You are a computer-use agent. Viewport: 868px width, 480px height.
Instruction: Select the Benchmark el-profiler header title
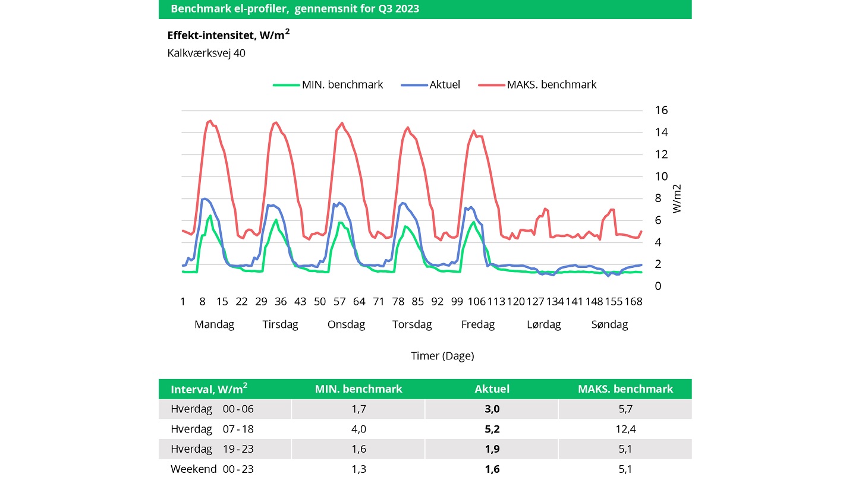295,9
